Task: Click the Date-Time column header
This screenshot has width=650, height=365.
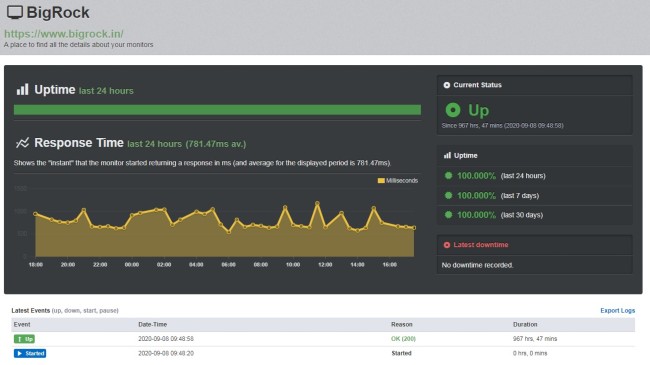Action: (153, 324)
